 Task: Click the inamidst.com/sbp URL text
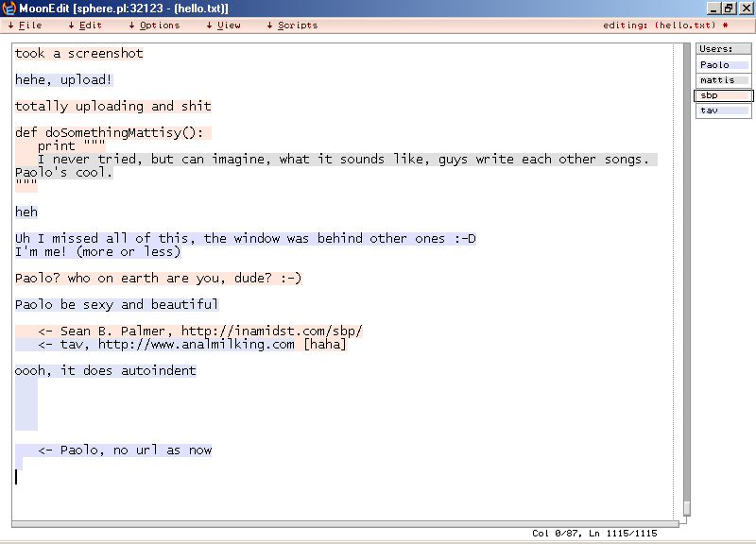(272, 331)
